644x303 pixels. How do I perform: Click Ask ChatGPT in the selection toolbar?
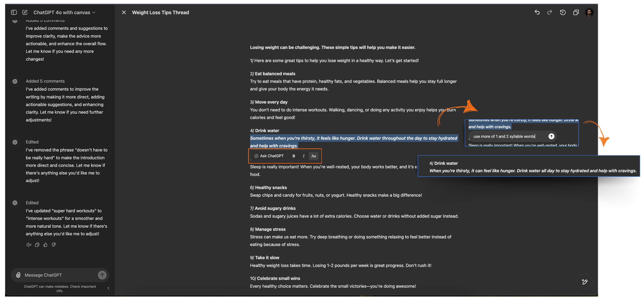click(269, 156)
